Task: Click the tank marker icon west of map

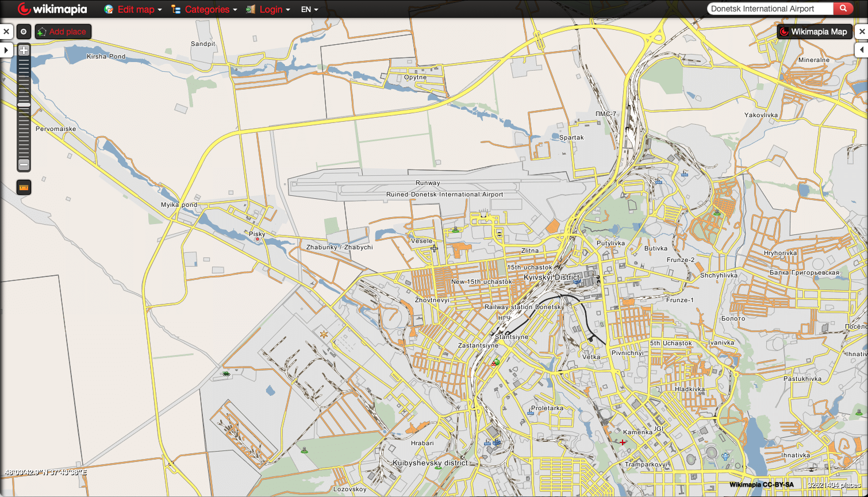Action: (226, 373)
